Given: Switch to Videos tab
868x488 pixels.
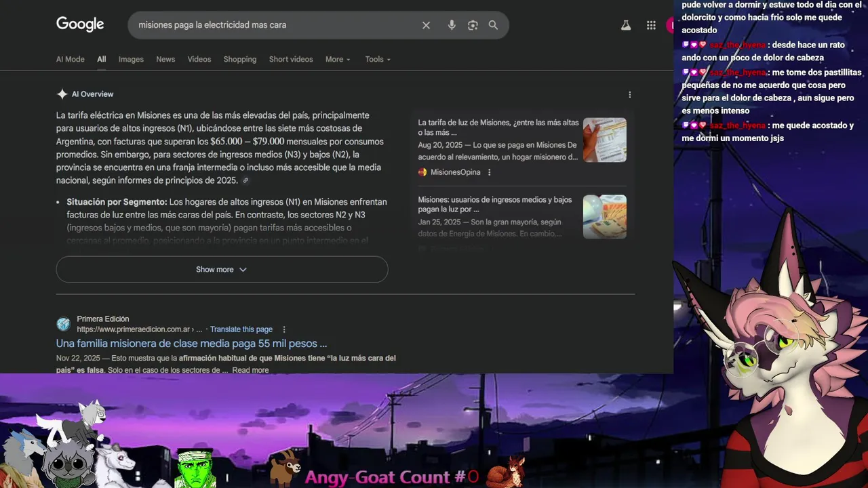Looking at the screenshot, I should (x=199, y=59).
